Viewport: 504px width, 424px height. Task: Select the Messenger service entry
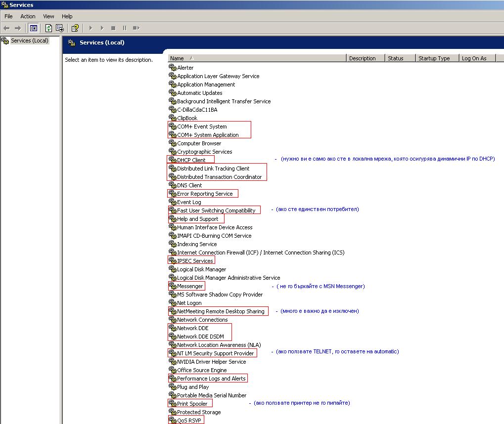click(190, 286)
